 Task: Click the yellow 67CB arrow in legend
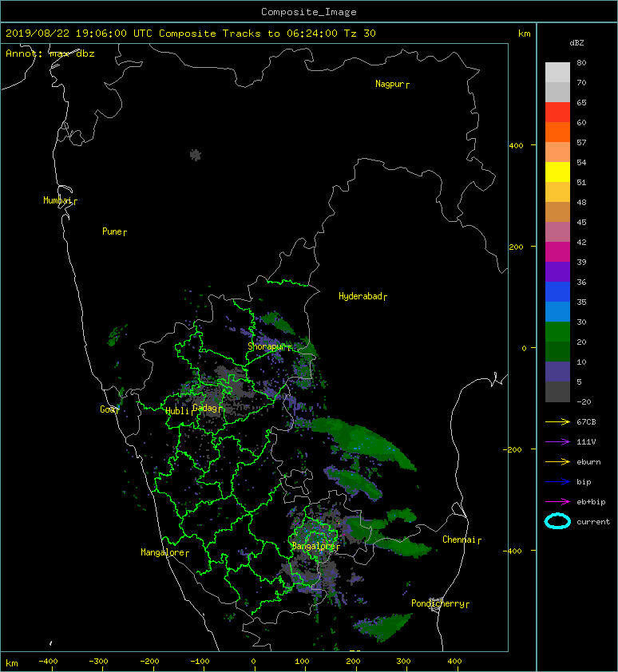tap(557, 421)
